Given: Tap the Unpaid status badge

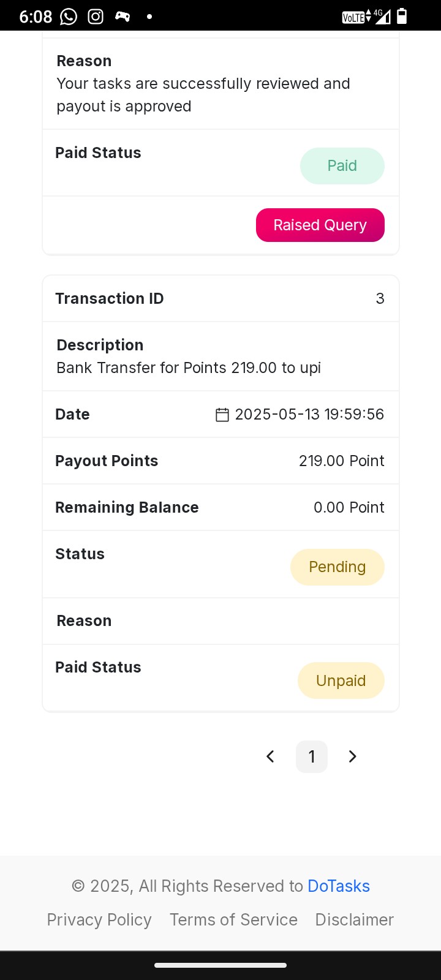Looking at the screenshot, I should coord(341,680).
